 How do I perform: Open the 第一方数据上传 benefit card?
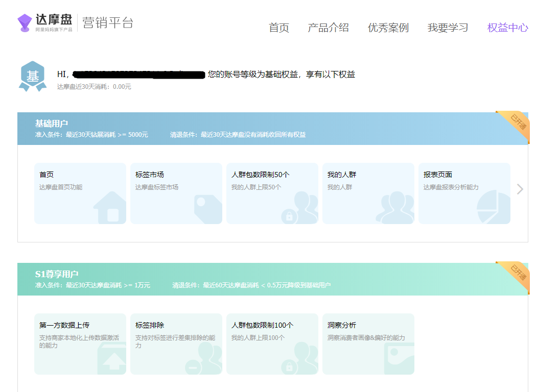(80, 344)
